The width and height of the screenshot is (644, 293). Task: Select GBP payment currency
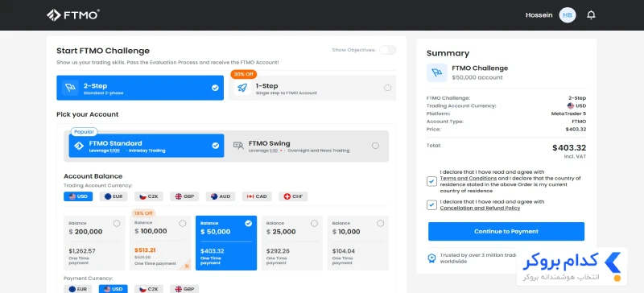184,289
